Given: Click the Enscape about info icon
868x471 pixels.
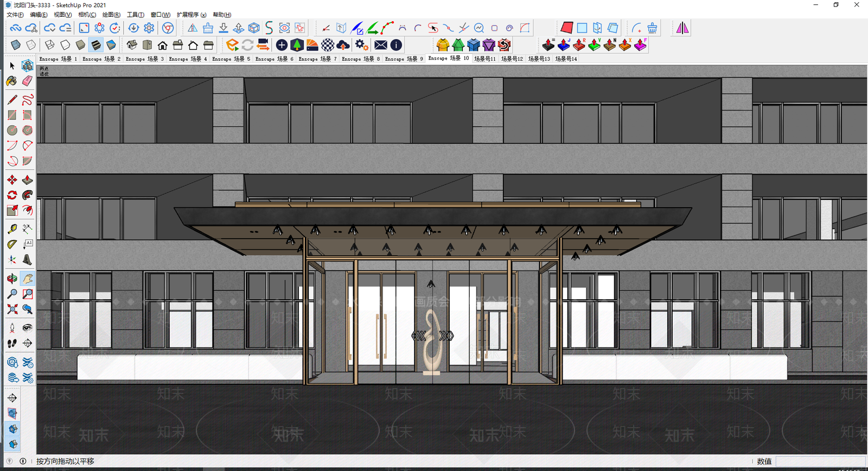Looking at the screenshot, I should pyautogui.click(x=396, y=45).
